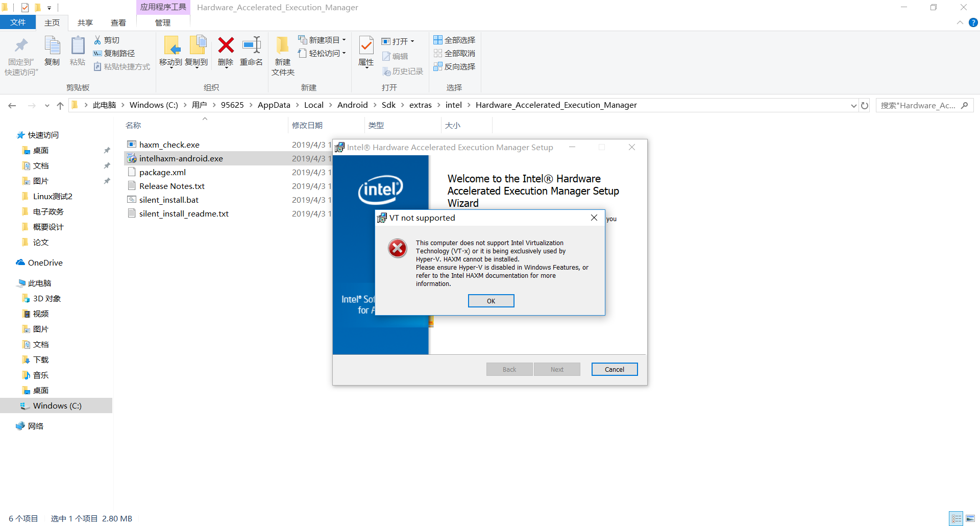Click the Copy (复制) ribbon icon
Image resolution: width=980 pixels, height=526 pixels.
tap(52, 45)
